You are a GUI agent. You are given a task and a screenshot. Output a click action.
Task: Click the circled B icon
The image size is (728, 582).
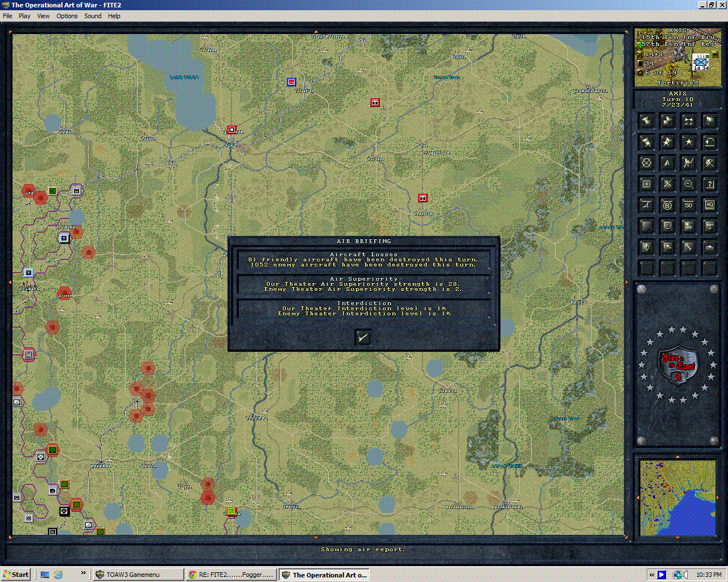click(x=667, y=205)
